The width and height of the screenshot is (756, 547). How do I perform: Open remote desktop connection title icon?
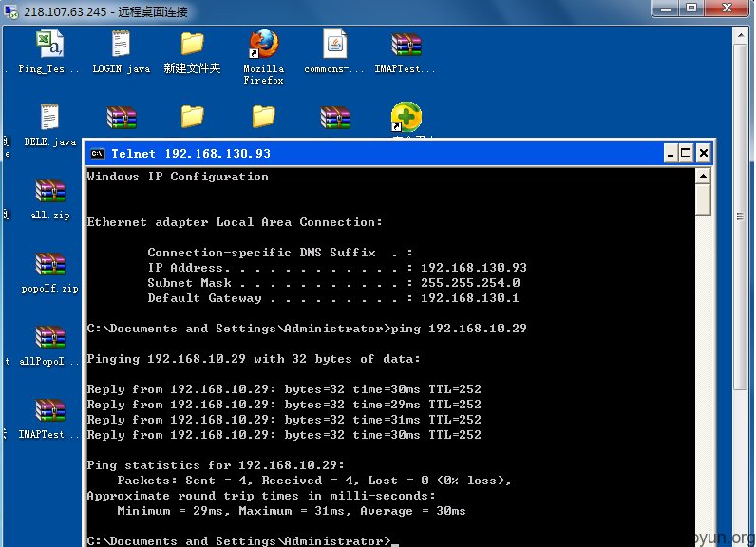(10, 10)
